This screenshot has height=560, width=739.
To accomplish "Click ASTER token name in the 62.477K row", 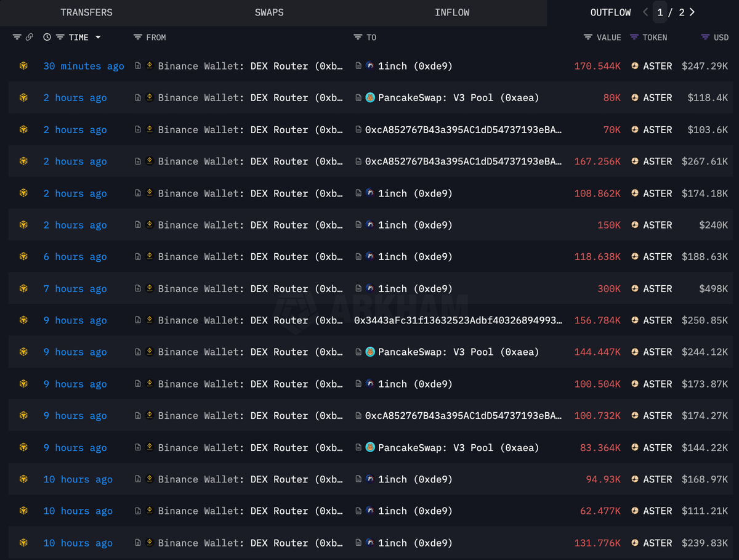I will pyautogui.click(x=658, y=511).
